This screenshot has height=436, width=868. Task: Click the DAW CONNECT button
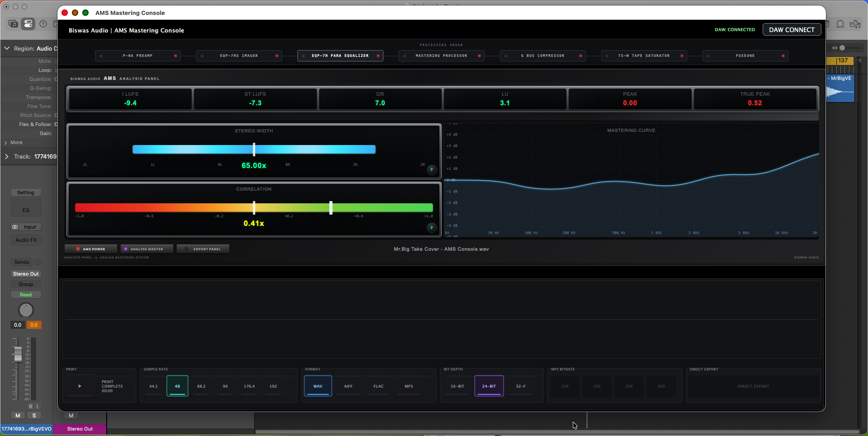[792, 30]
